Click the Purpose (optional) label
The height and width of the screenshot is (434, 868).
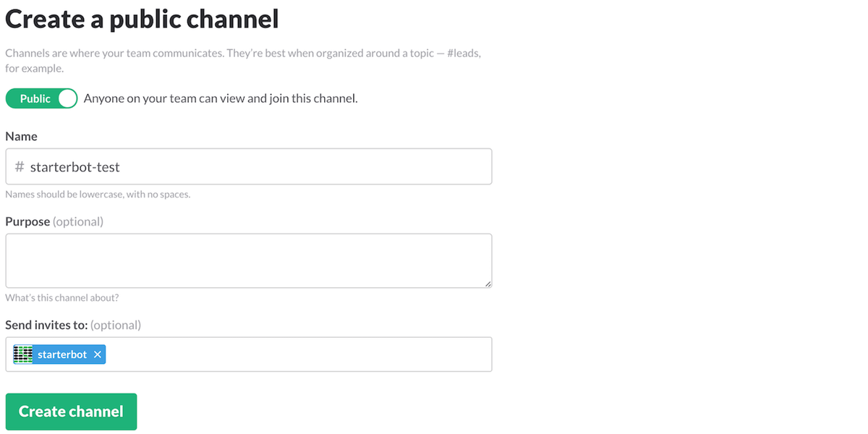click(x=54, y=221)
